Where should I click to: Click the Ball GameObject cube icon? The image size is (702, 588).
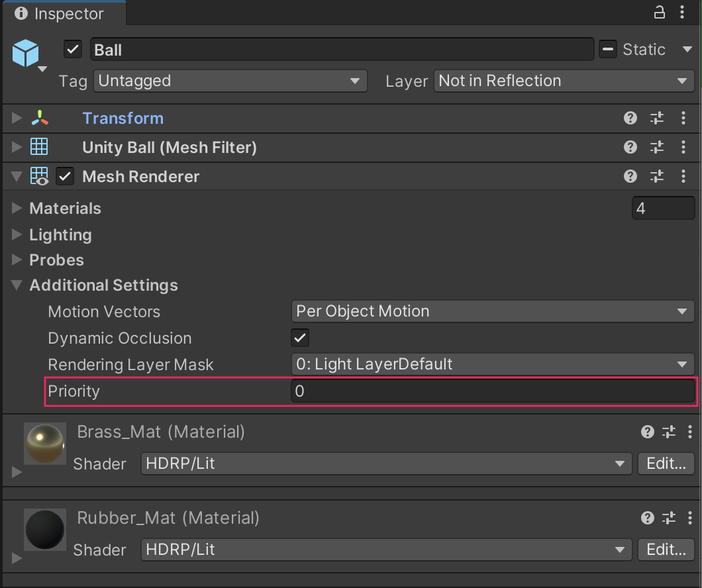click(x=26, y=53)
